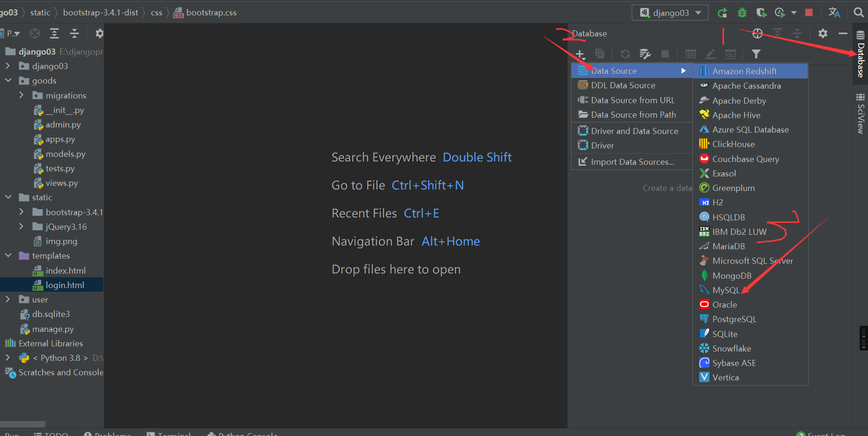Screen dimensions: 868x436
Task: Select manage.py file
Action: (x=52, y=329)
